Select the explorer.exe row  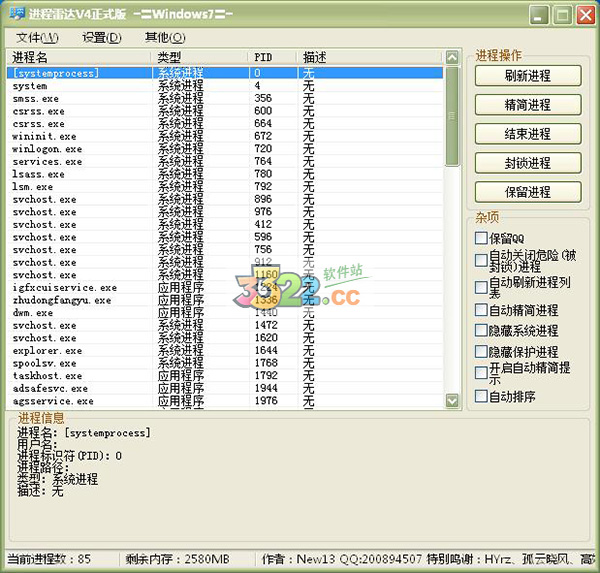225,351
